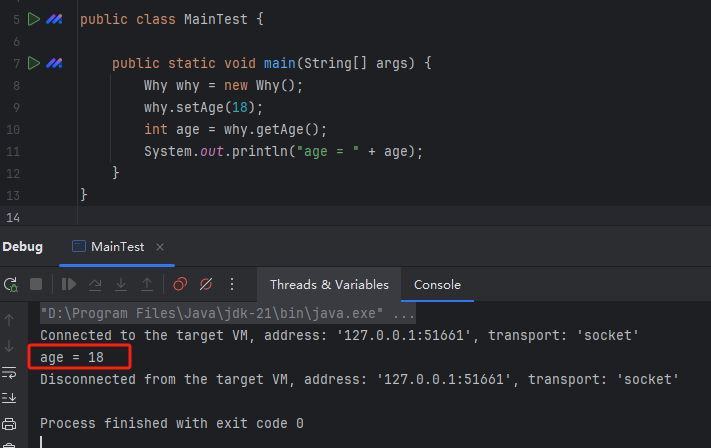Toggle Mute Breakpoints in debug toolbar
Screen dimensions: 711x448
206,284
